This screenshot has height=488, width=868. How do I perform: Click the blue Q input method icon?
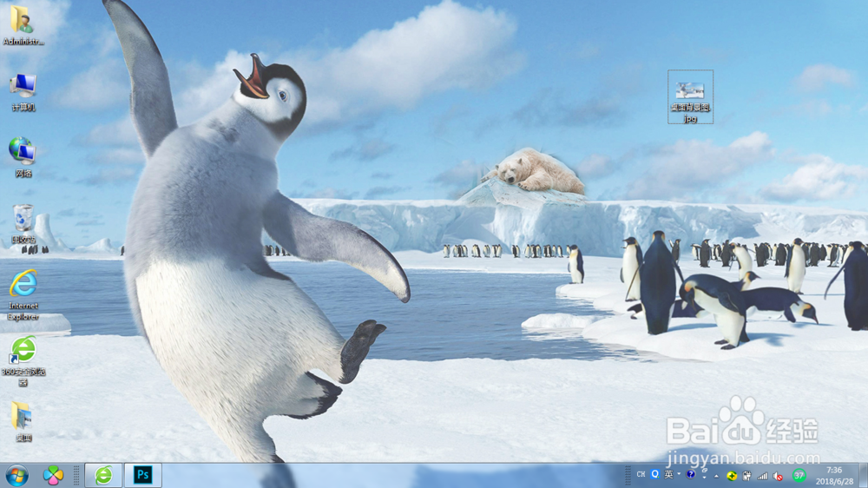point(655,474)
